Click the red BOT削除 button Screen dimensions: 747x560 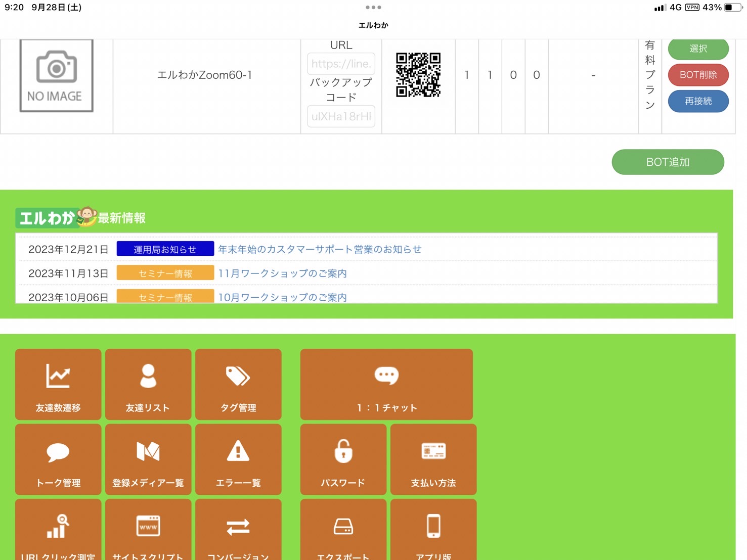[x=698, y=75]
